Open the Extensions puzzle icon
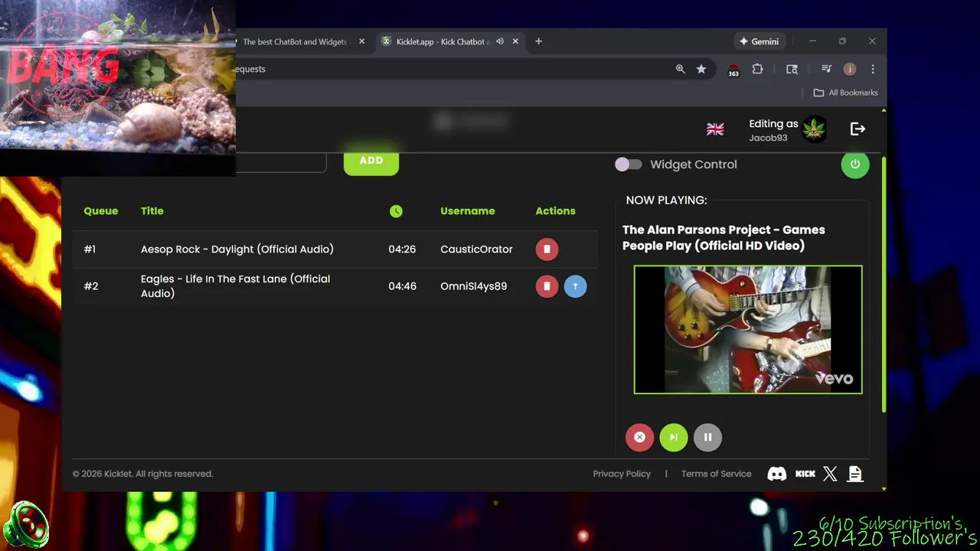Image resolution: width=980 pixels, height=551 pixels. point(757,69)
